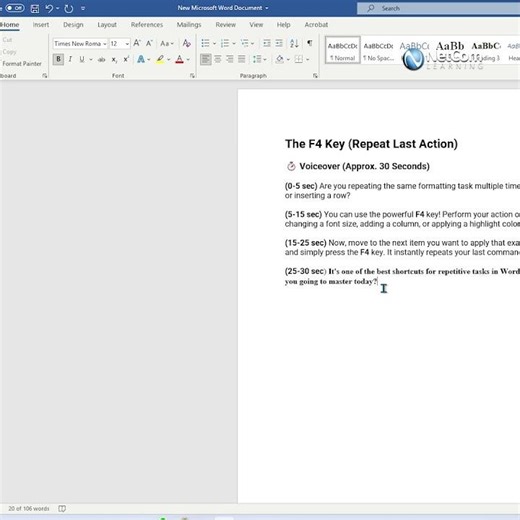Click the Shading paint bucket icon
The height and width of the screenshot is (520, 520).
point(280,59)
